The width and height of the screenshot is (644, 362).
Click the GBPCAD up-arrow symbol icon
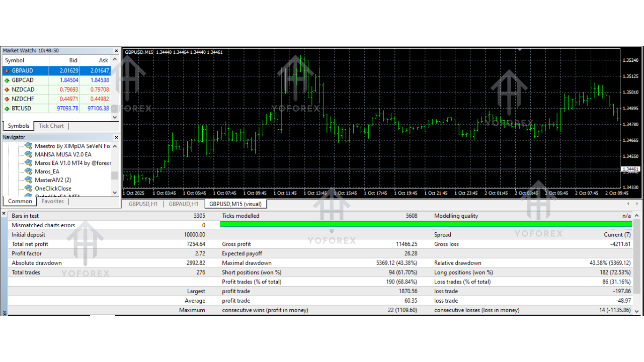point(7,80)
